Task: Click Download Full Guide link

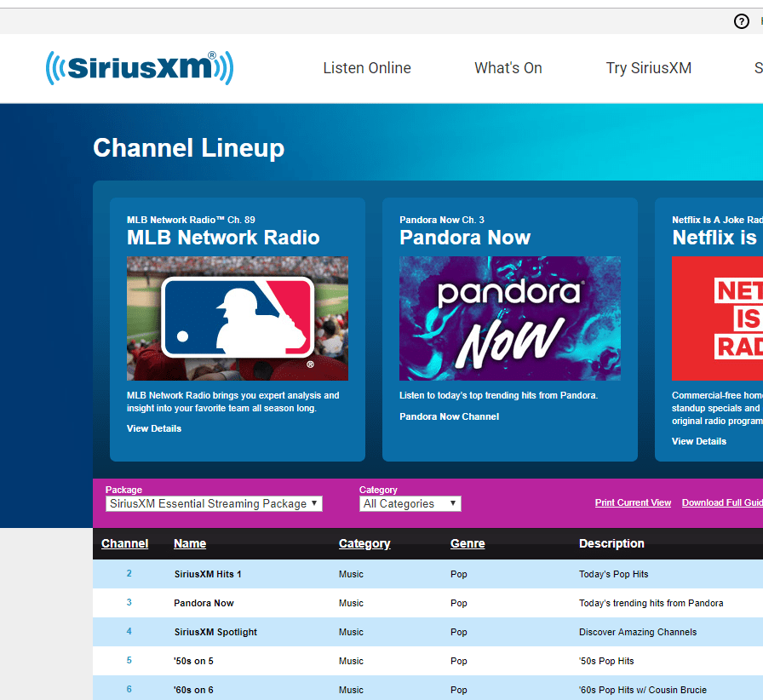Action: point(722,502)
